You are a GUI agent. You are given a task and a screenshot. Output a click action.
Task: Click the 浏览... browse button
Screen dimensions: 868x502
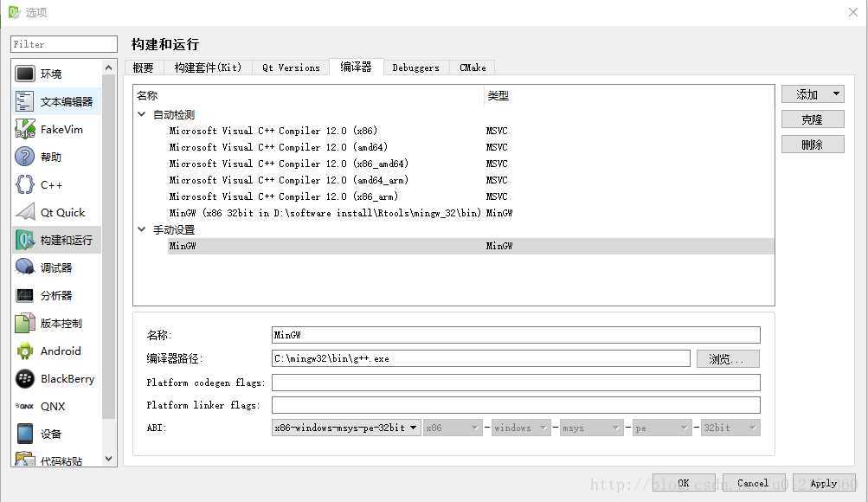[728, 358]
